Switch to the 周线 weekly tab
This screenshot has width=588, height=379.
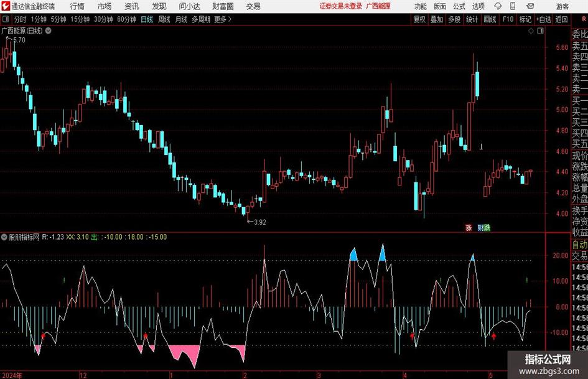164,19
